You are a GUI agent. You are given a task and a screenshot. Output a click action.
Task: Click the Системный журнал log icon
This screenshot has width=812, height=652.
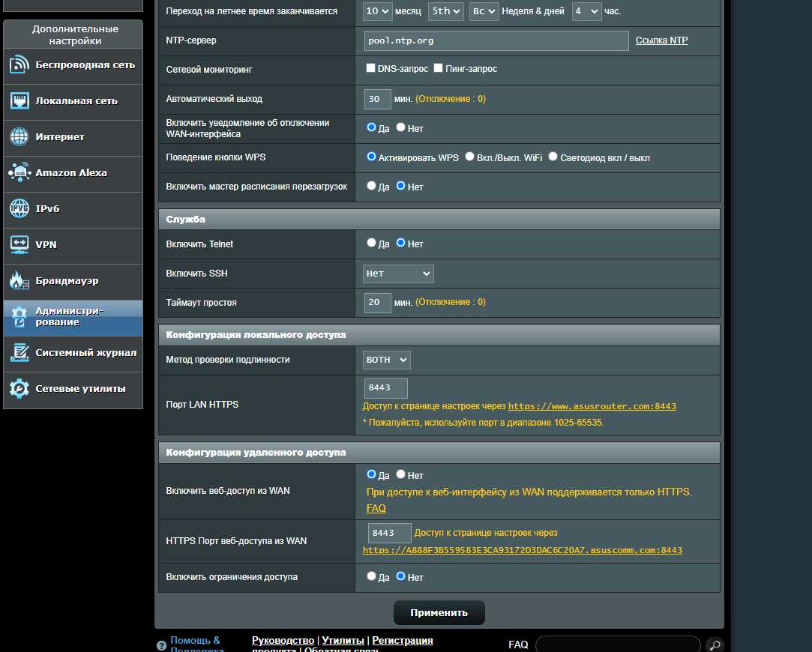point(19,352)
